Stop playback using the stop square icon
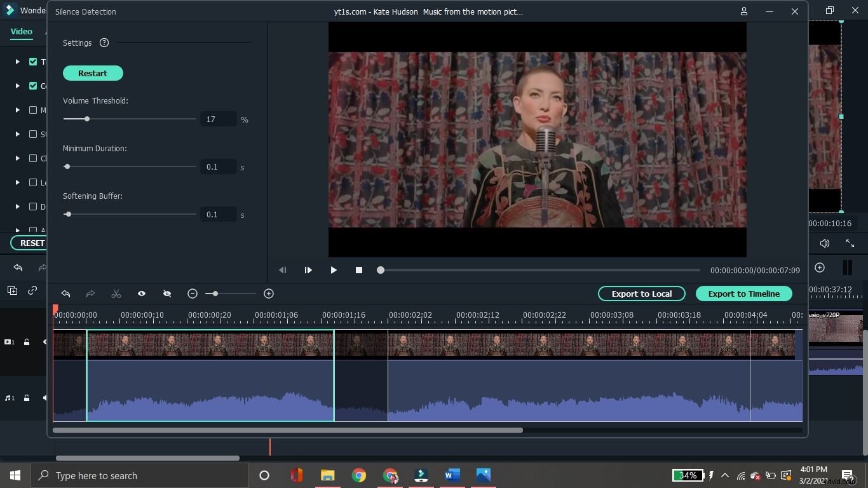Image resolution: width=868 pixels, height=488 pixels. click(x=358, y=269)
